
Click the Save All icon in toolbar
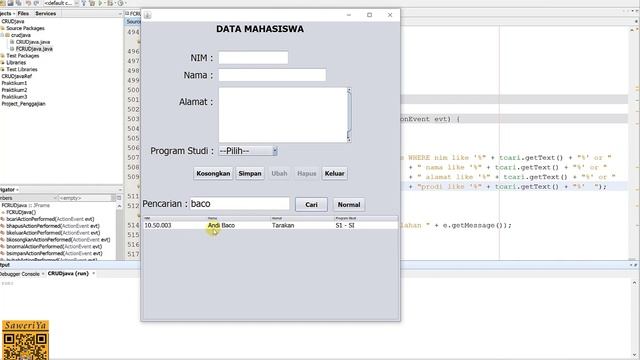tap(18, 2)
